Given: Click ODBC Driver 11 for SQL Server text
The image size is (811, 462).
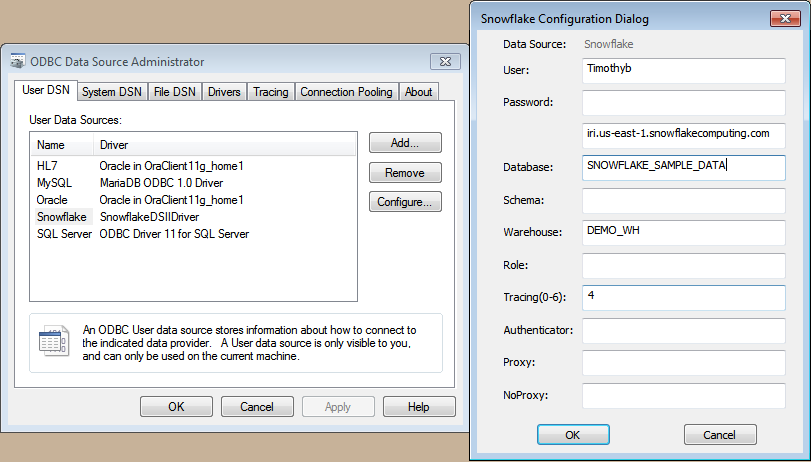Looking at the screenshot, I should (174, 234).
